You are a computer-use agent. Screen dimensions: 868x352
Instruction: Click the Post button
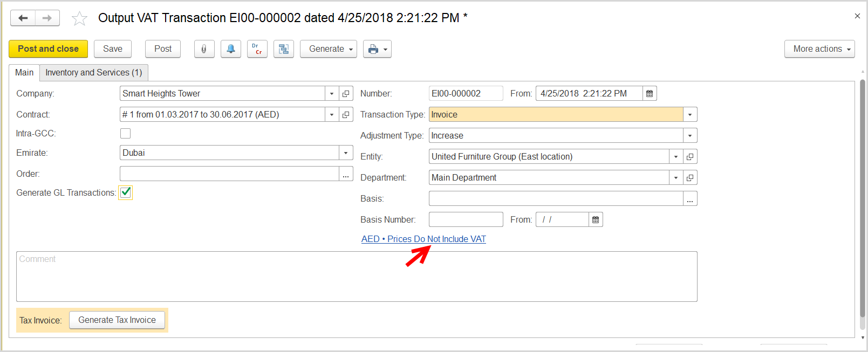pyautogui.click(x=163, y=49)
